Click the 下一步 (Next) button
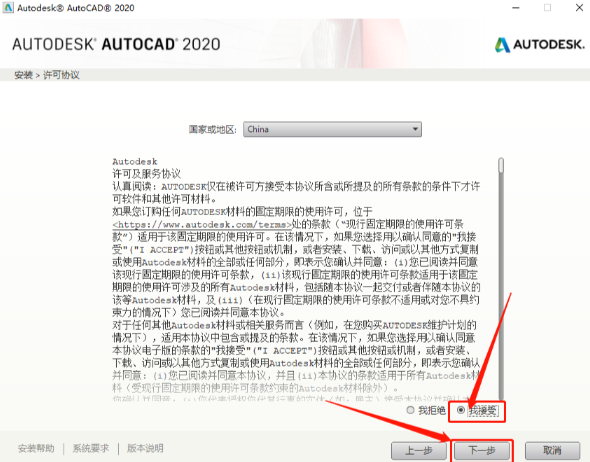The height and width of the screenshot is (462, 590). 482,450
